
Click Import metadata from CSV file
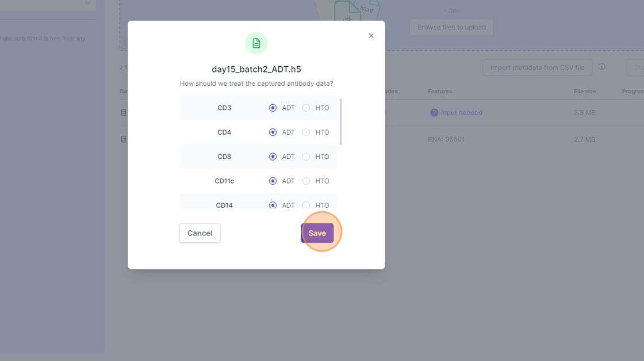tap(537, 67)
